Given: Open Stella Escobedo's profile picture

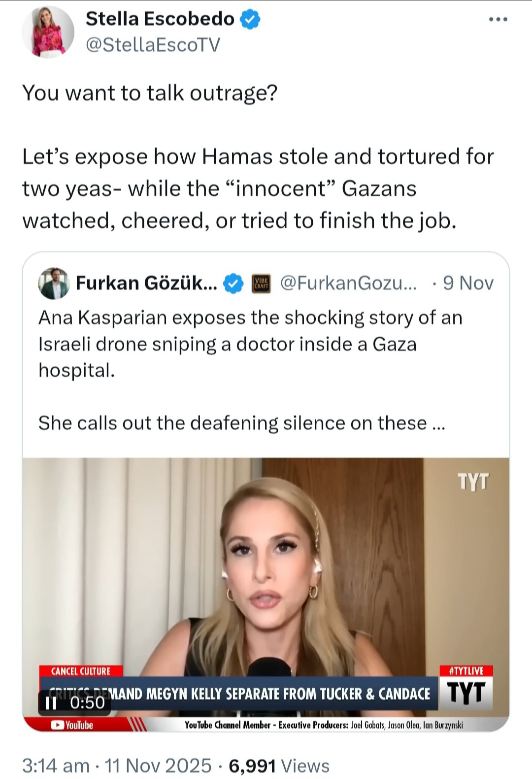Looking at the screenshot, I should click(48, 32).
